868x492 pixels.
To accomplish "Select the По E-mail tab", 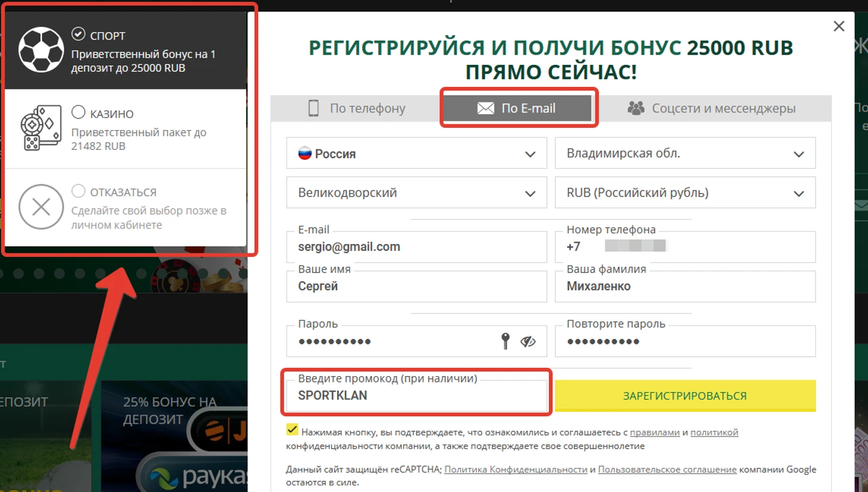I will (x=517, y=108).
